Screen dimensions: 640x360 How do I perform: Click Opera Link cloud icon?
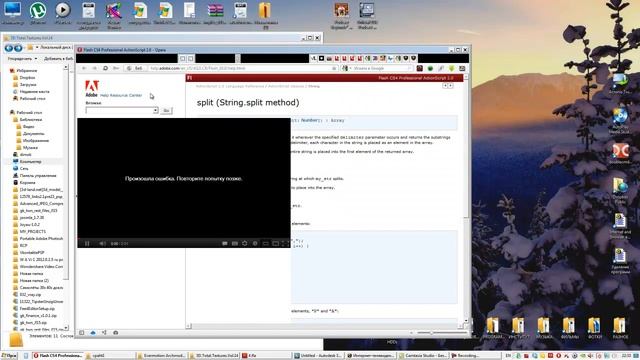coord(93,333)
